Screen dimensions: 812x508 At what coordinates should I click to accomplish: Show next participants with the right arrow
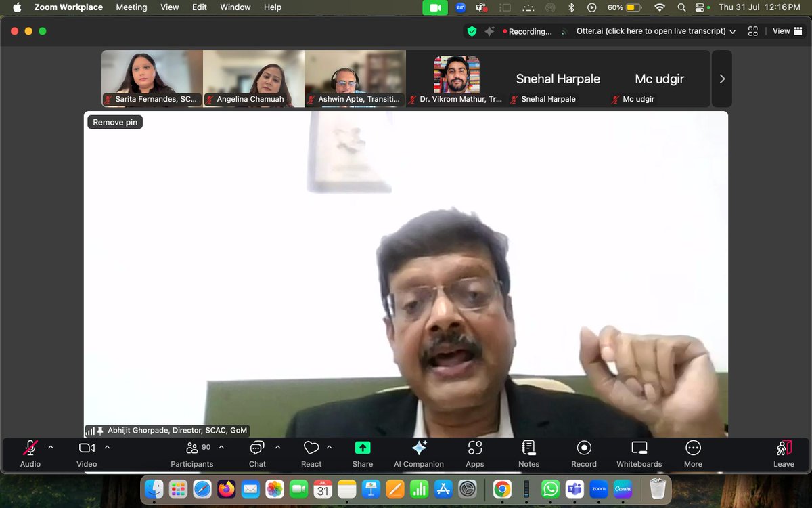(x=722, y=79)
